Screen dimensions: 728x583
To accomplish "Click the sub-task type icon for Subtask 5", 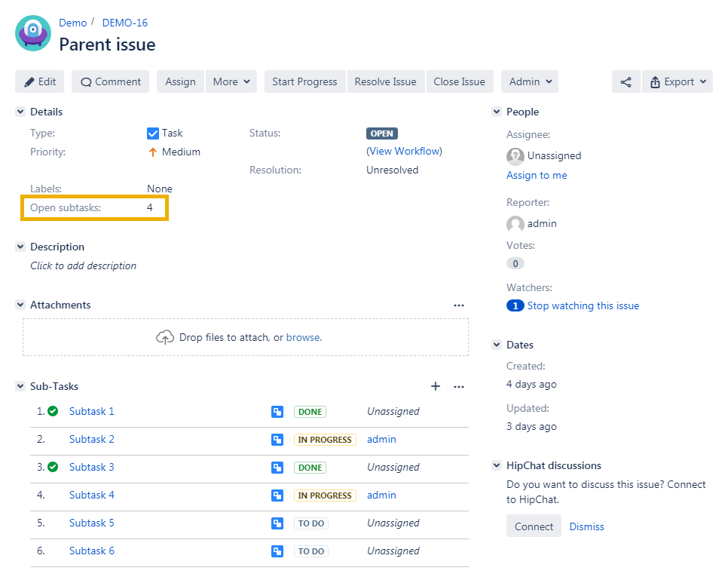I will [277, 523].
